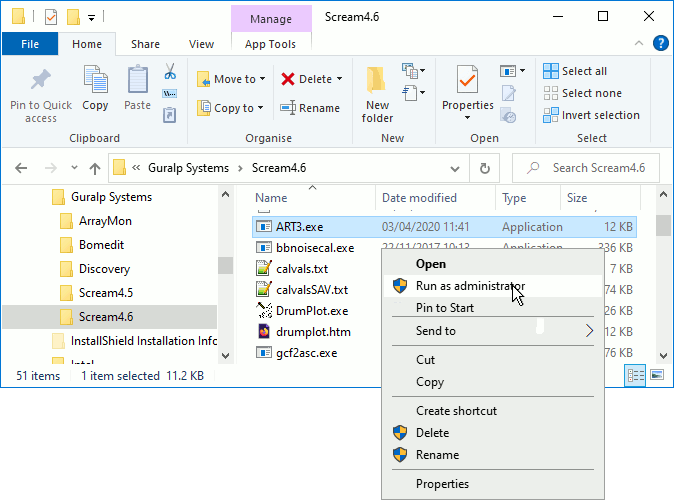
Task: Click the Open icon in Open group
Action: point(508,71)
